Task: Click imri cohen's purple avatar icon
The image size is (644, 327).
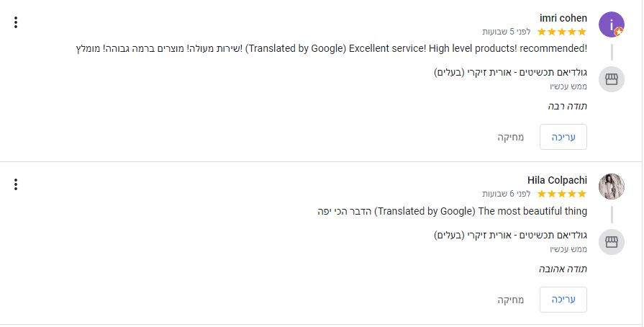Action: [x=611, y=24]
